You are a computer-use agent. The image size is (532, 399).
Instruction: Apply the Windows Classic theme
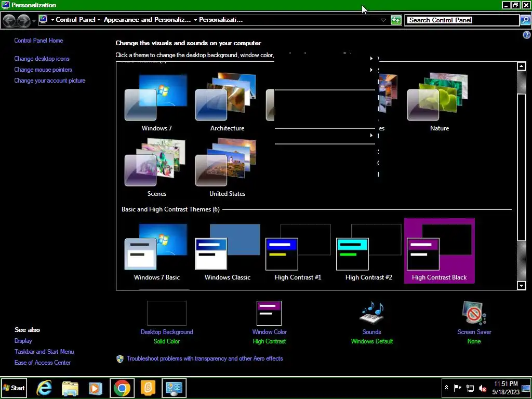(227, 251)
